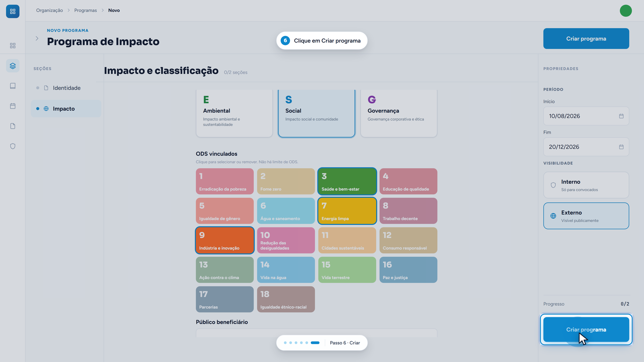This screenshot has width=644, height=362.
Task: Open the shield icon in sidebar
Action: point(13,146)
